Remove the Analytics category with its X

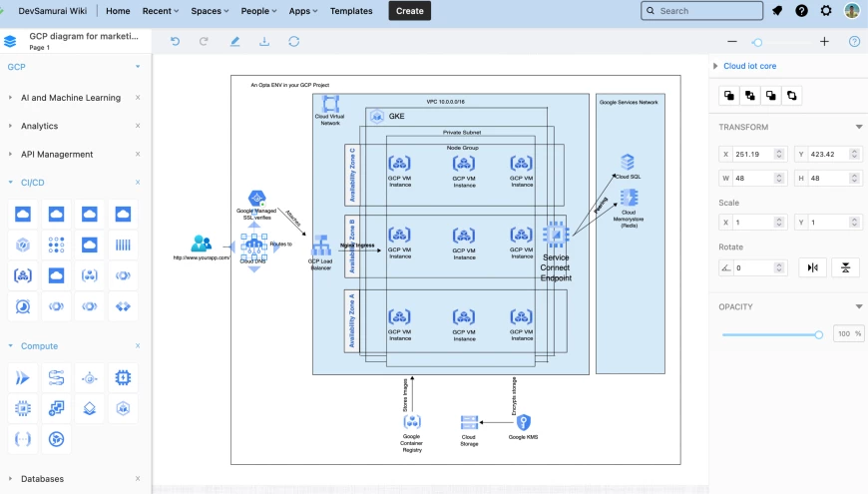138,126
